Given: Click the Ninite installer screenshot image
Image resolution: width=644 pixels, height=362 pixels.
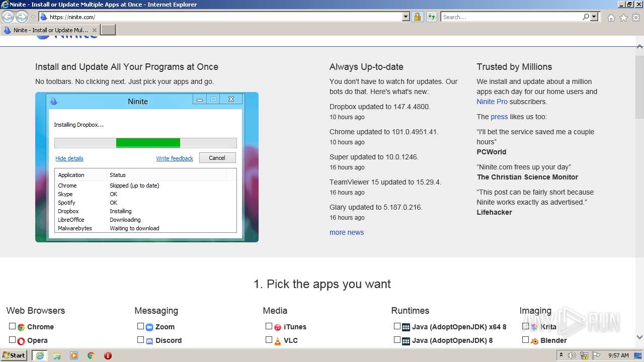Looking at the screenshot, I should [x=147, y=167].
